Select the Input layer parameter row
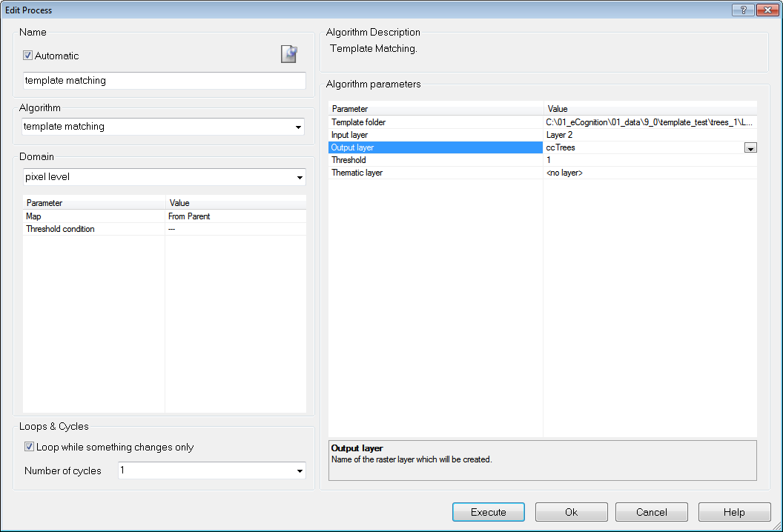 coord(436,135)
